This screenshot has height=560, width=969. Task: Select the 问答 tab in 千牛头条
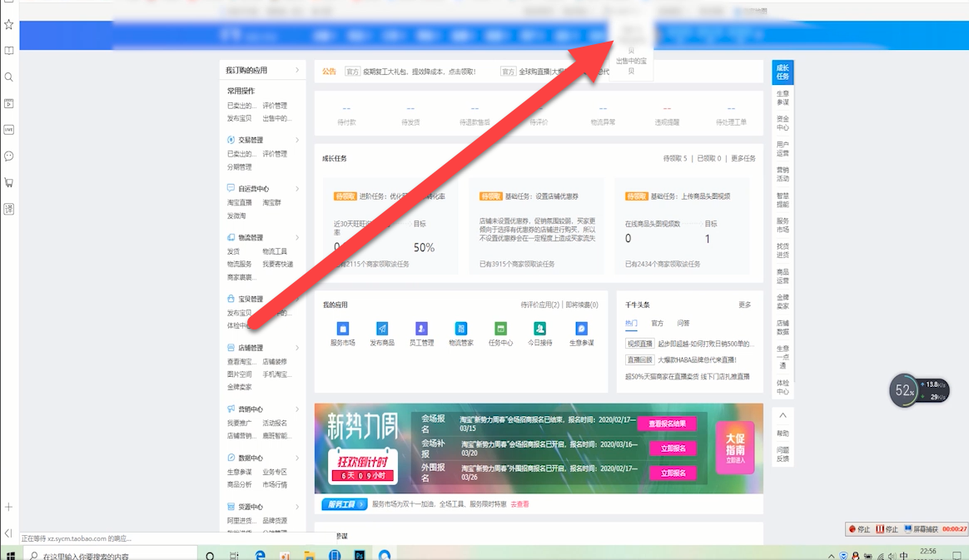pos(683,323)
